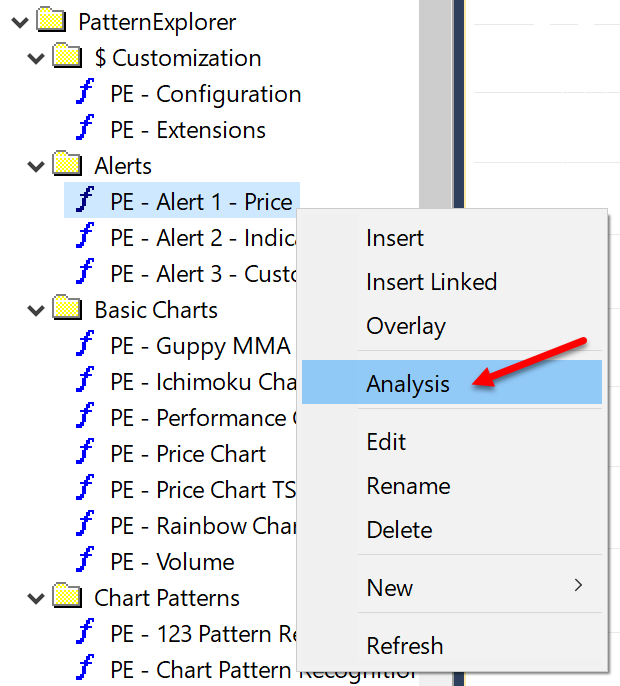The image size is (620, 686).
Task: Choose Analysis from the context menu
Action: coord(408,383)
